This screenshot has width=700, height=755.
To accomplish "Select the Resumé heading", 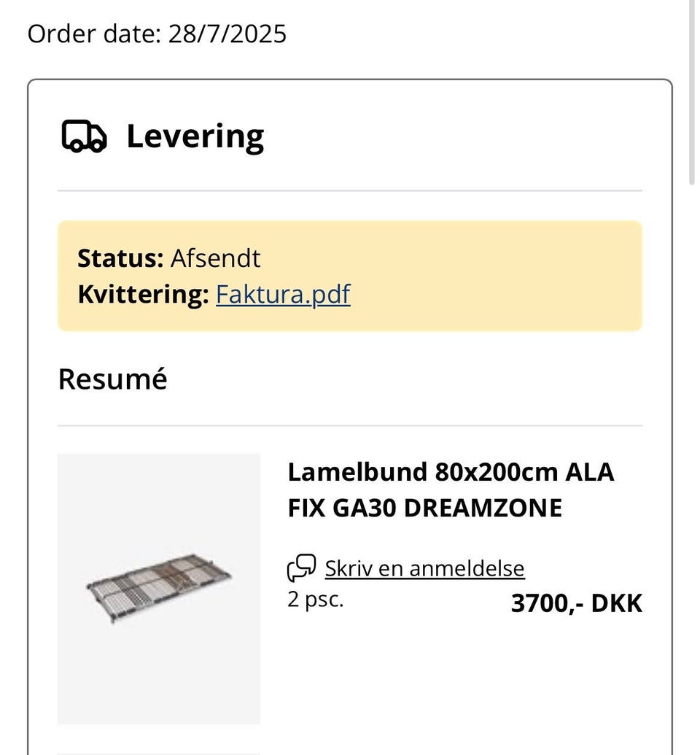I will point(112,379).
